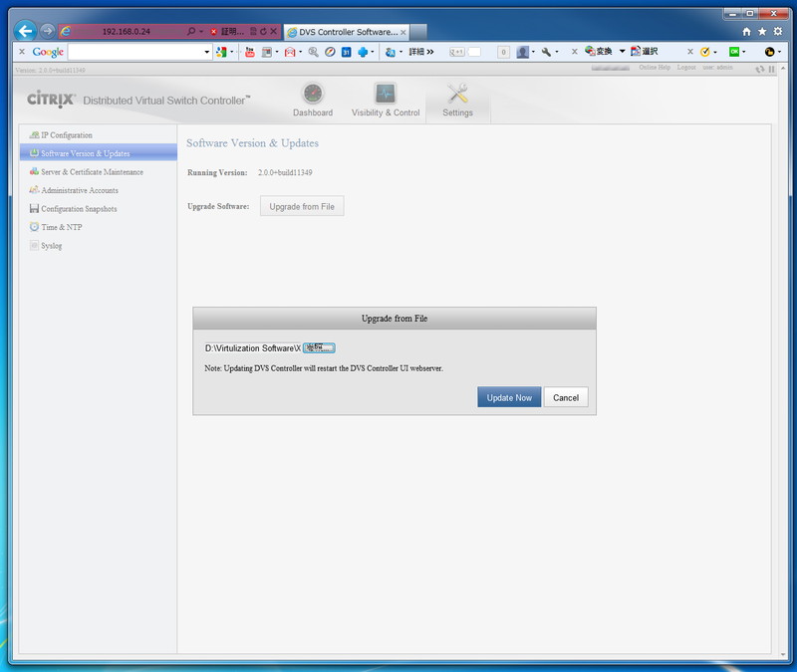
Task: Click the 詳細 toolbar item
Action: 416,52
